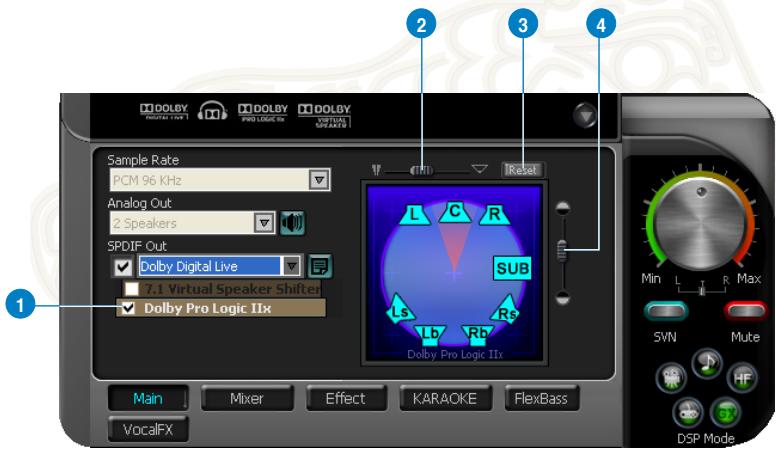Uncheck the SPDIF Out checkbox
The height and width of the screenshot is (454, 776).
(123, 267)
